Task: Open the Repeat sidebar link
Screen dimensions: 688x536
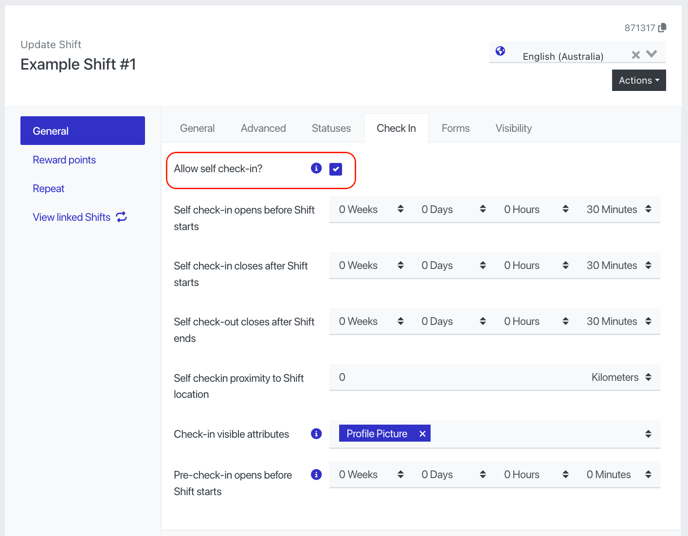Action: (x=48, y=188)
